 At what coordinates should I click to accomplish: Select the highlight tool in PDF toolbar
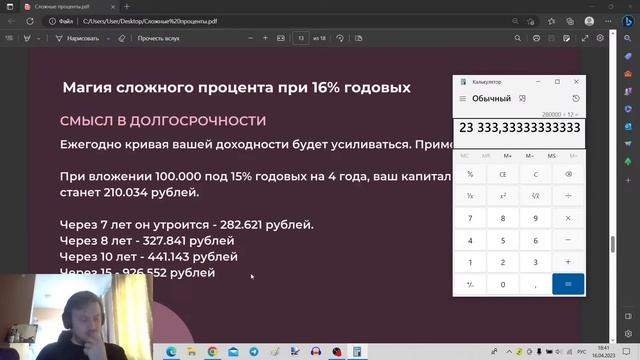coord(27,38)
